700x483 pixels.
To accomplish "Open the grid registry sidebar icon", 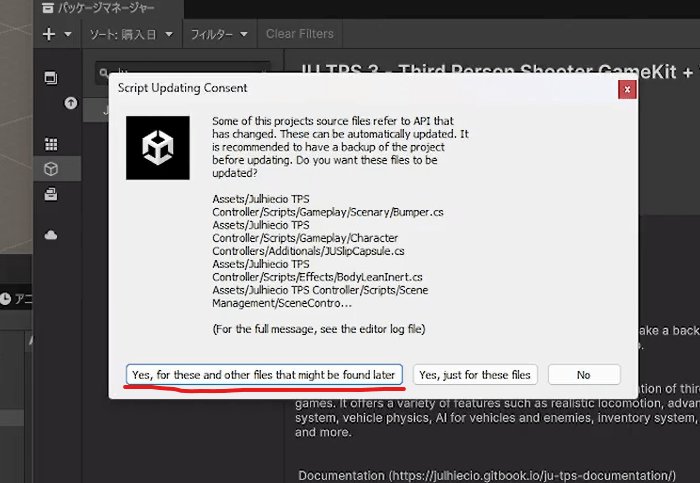I will (51, 144).
